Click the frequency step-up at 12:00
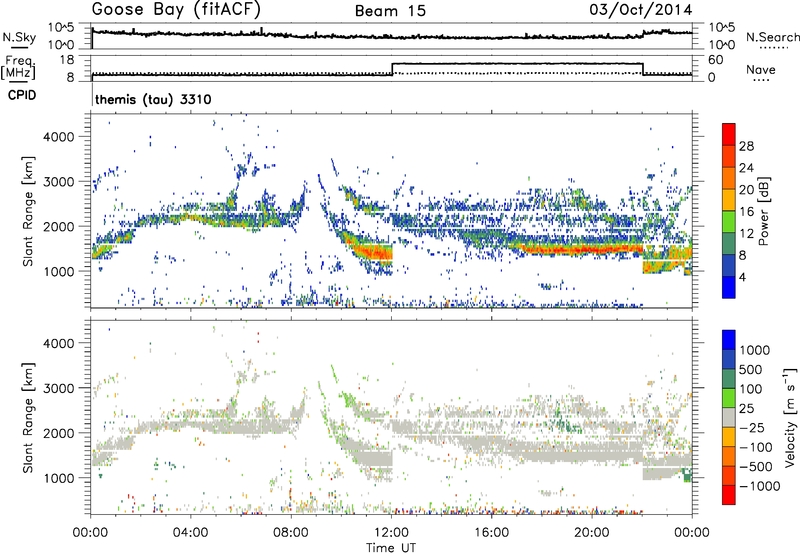The image size is (800, 554). tap(392, 69)
